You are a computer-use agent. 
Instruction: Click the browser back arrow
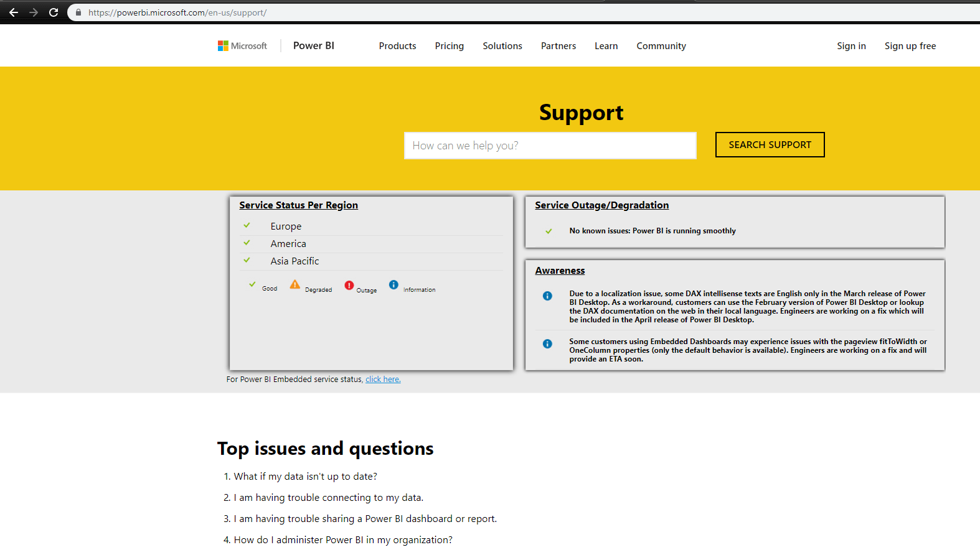tap(14, 12)
